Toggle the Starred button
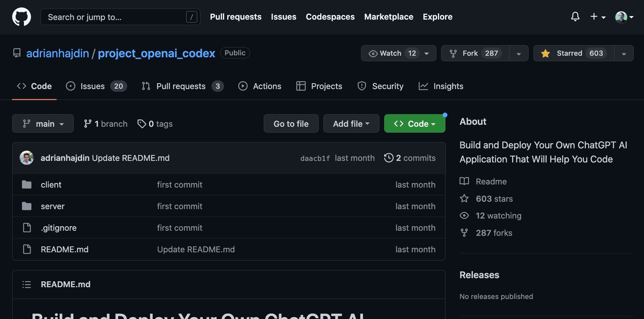644x319 pixels. point(573,53)
